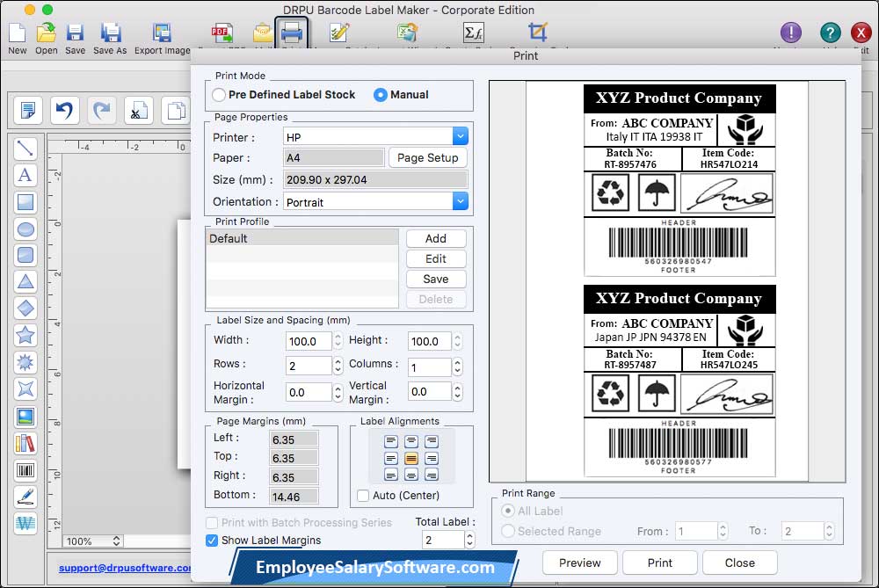Select All Label print range
The image size is (879, 588).
click(508, 511)
